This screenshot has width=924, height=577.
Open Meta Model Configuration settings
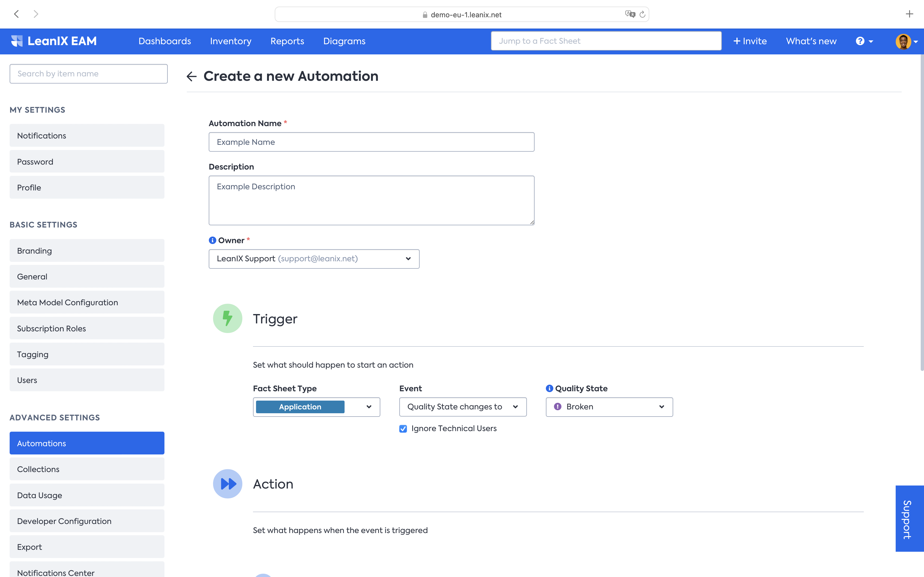pos(87,302)
